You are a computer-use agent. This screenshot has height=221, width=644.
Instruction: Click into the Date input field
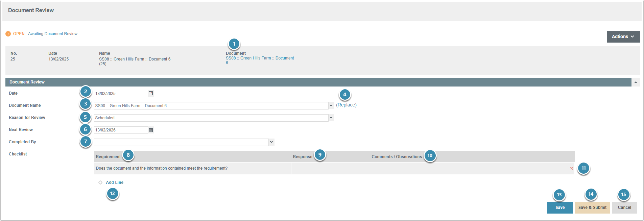tap(121, 94)
